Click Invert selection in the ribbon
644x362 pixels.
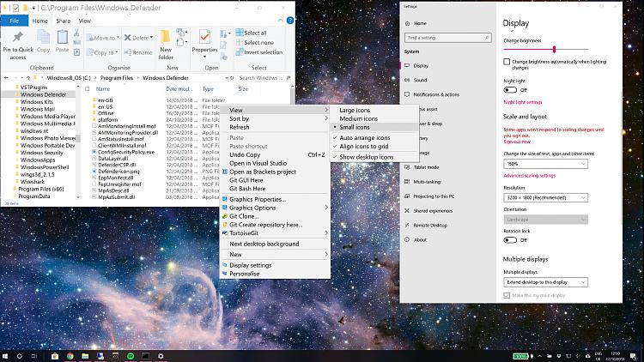tap(258, 52)
